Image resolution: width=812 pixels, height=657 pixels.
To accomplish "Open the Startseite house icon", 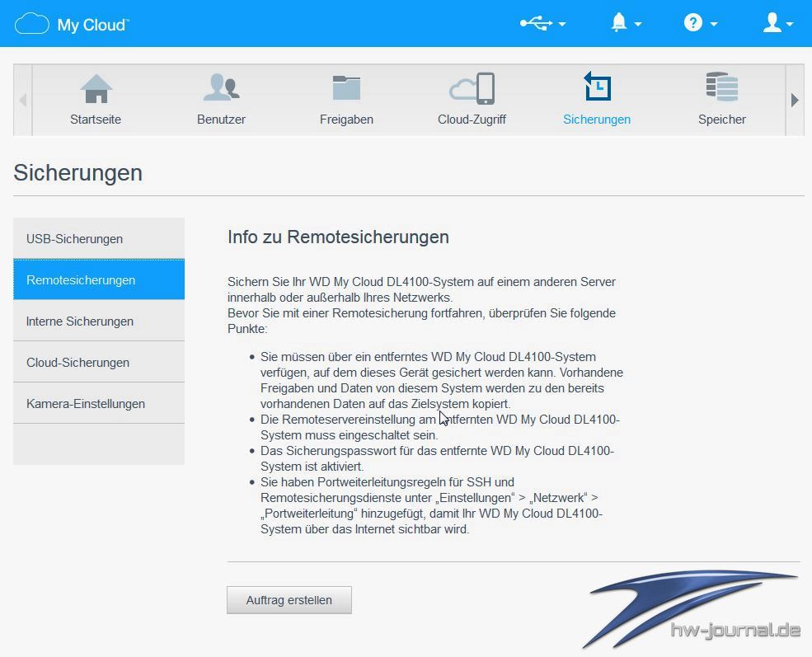I will coord(96,88).
